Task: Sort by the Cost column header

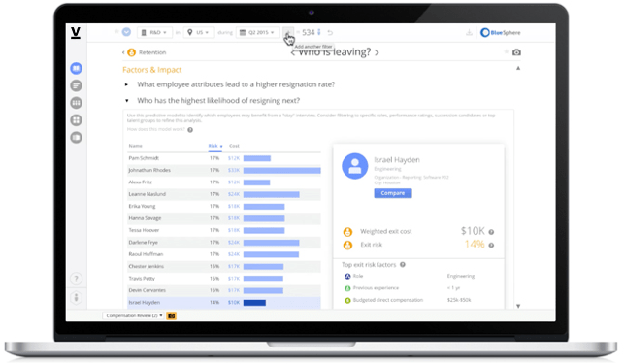Action: (x=234, y=146)
